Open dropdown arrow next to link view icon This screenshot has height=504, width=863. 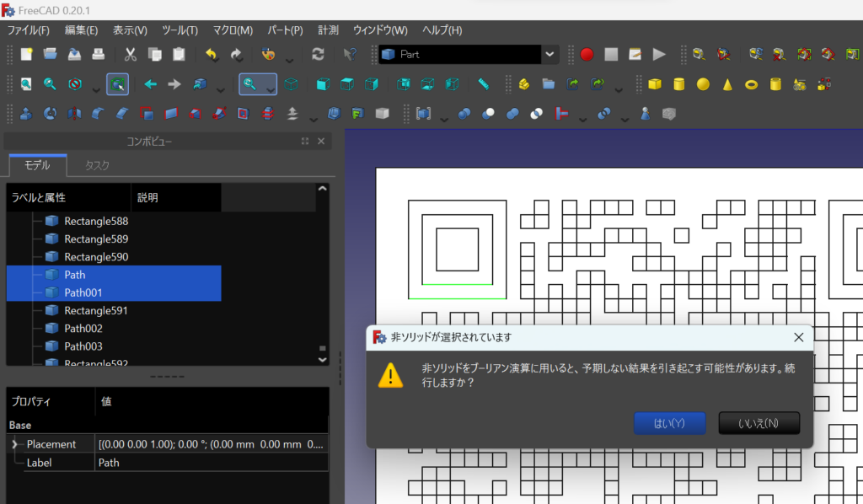coord(220,89)
